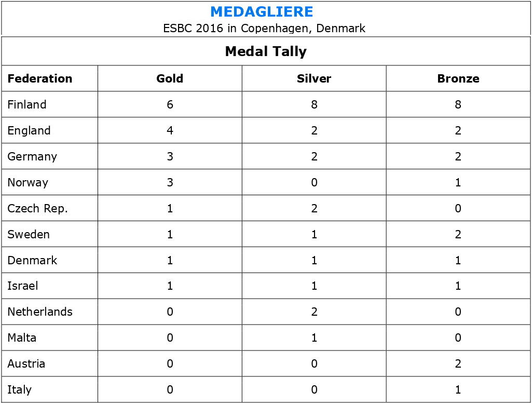The image size is (532, 405).
Task: Click Norway's silver medal count
Action: point(313,183)
